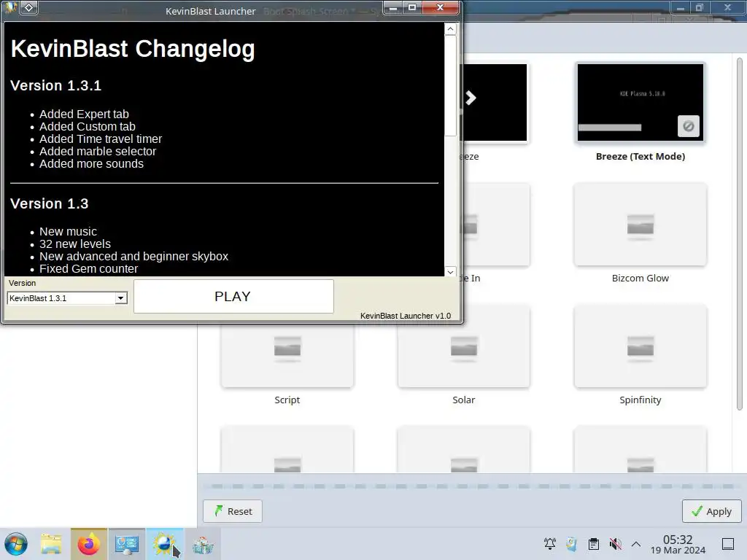Image resolution: width=747 pixels, height=560 pixels.
Task: Open the file manager from the taskbar
Action: click(51, 544)
